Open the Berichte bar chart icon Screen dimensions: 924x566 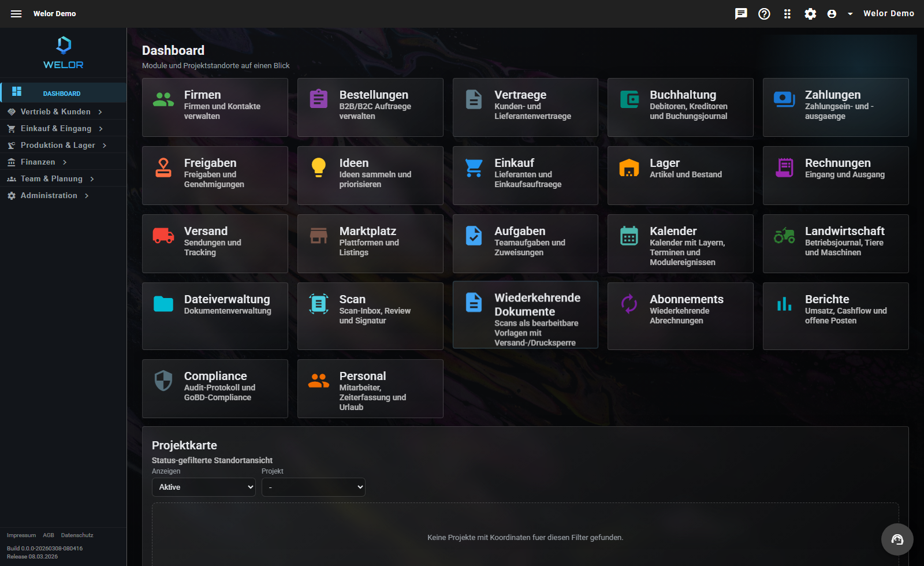pos(784,303)
